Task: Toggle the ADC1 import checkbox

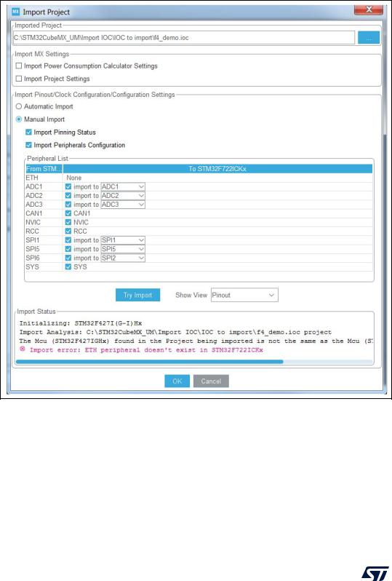Action: (68, 186)
